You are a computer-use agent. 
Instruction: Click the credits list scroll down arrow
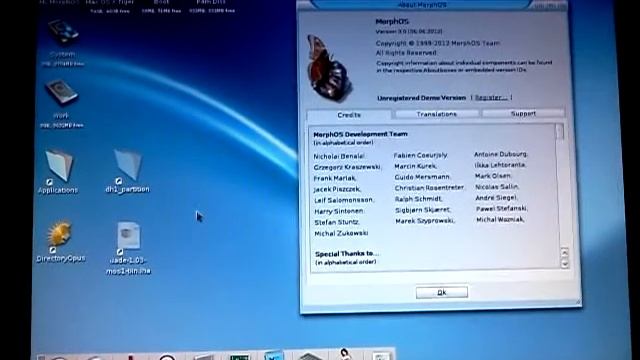tap(564, 263)
